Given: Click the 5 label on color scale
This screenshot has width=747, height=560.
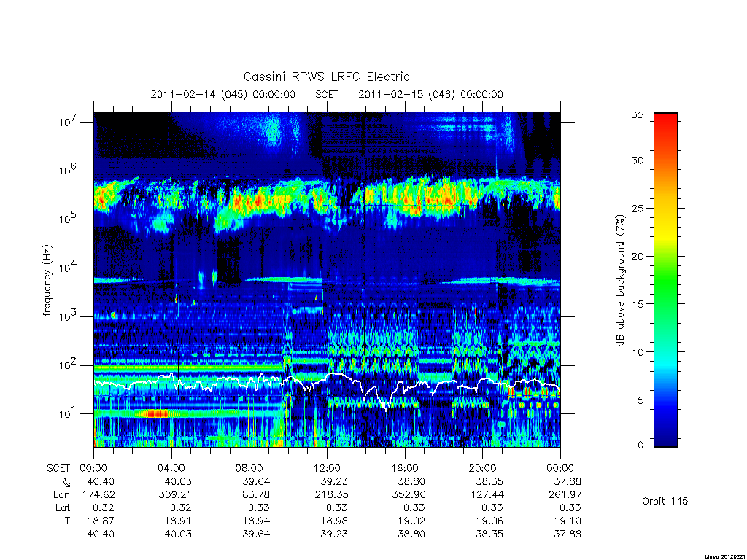Looking at the screenshot, I should pyautogui.click(x=640, y=400).
